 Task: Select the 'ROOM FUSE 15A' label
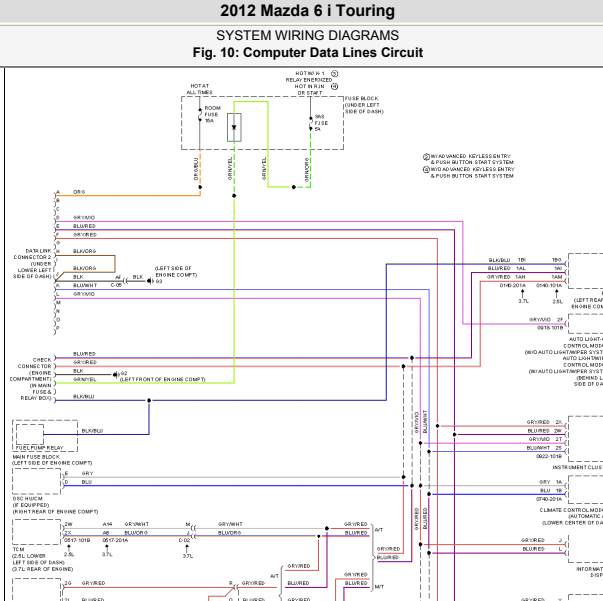tap(212, 114)
